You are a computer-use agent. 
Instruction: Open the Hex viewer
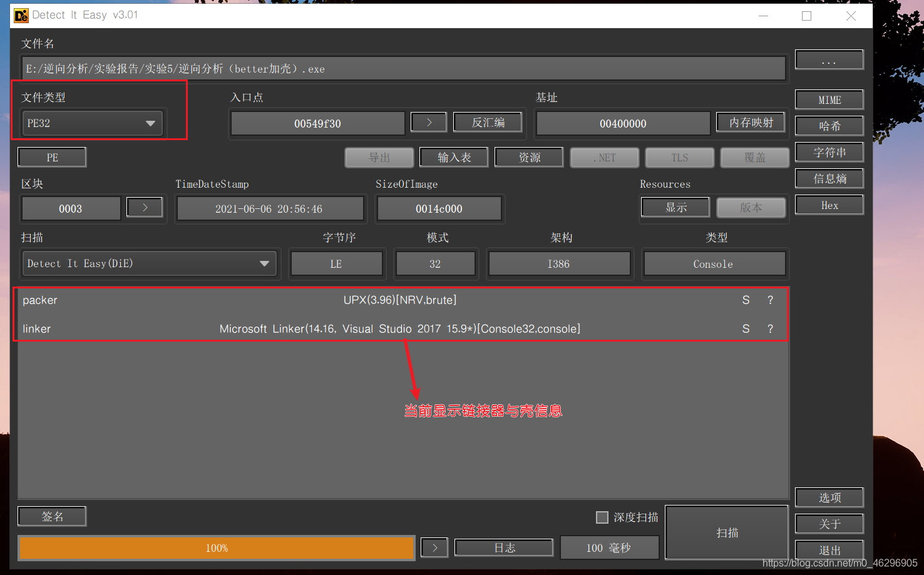pyautogui.click(x=829, y=205)
